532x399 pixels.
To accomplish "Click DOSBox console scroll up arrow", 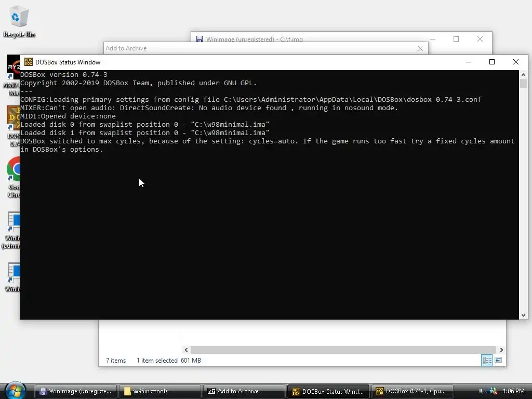I will 523,75.
